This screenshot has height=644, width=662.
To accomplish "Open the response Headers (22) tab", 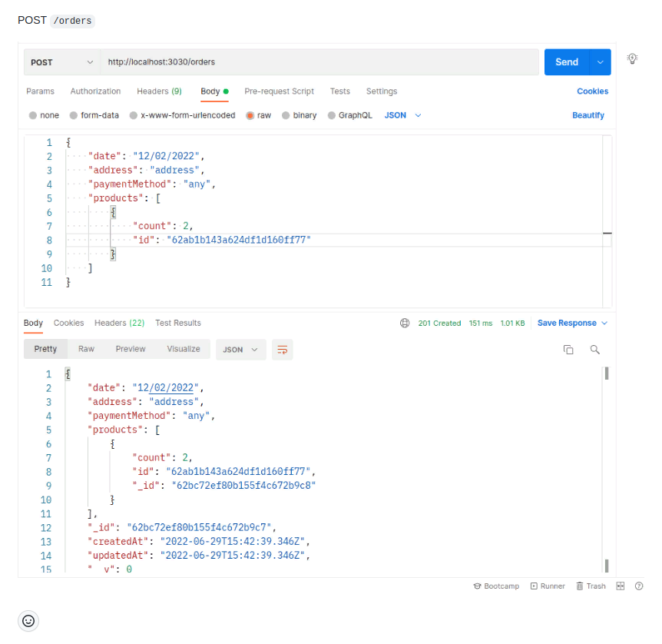I will [x=119, y=323].
